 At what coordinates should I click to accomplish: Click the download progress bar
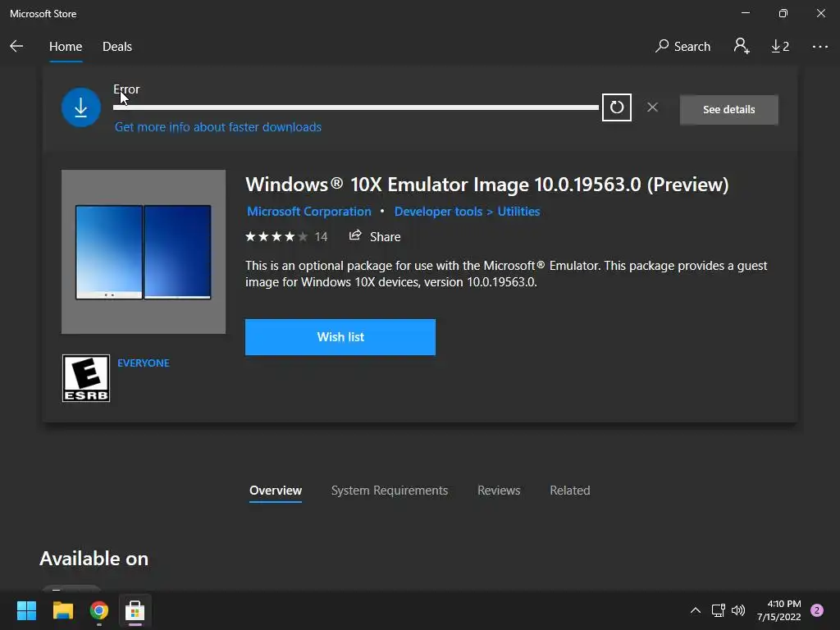pyautogui.click(x=356, y=107)
